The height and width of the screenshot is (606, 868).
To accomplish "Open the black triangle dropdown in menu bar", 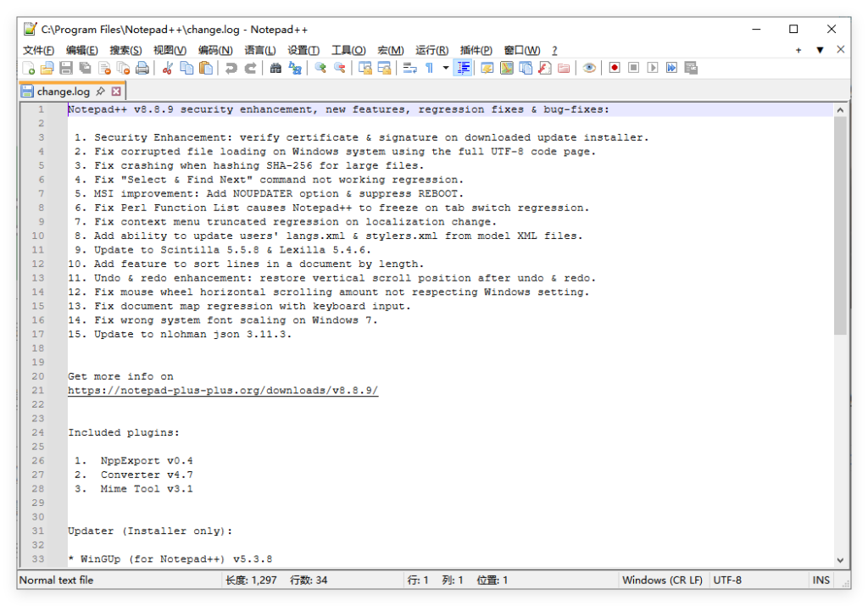I will click(x=820, y=50).
